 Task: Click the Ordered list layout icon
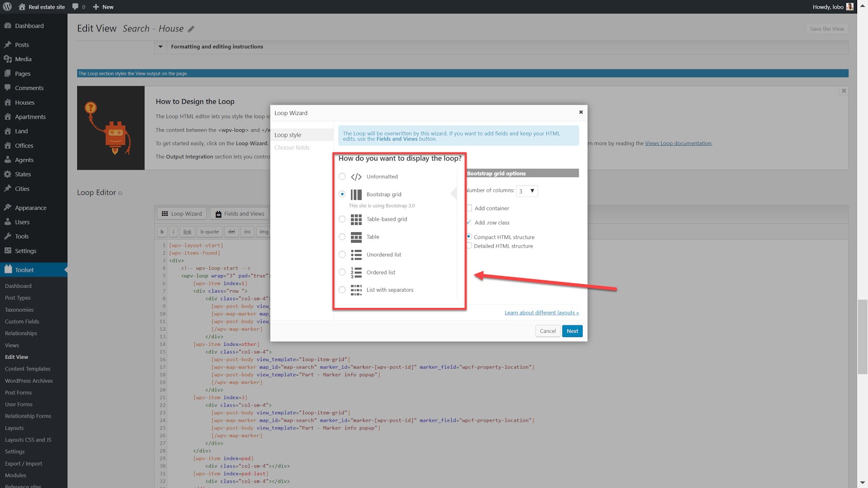(x=356, y=273)
